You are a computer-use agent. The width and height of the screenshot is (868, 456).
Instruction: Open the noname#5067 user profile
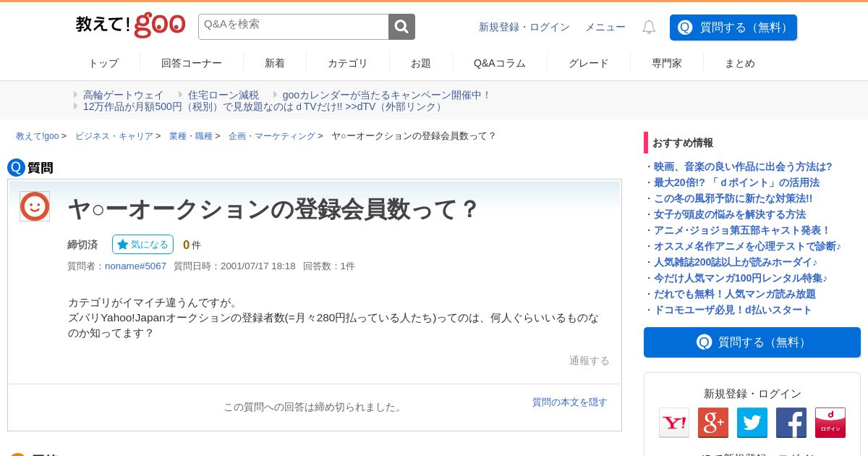135,266
